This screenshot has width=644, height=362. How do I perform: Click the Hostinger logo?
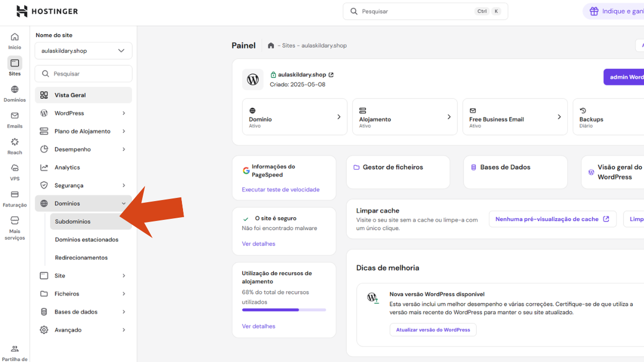[47, 11]
